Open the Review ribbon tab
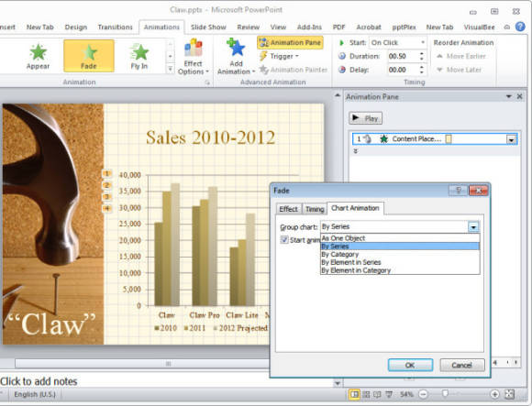The image size is (532, 406). click(248, 27)
